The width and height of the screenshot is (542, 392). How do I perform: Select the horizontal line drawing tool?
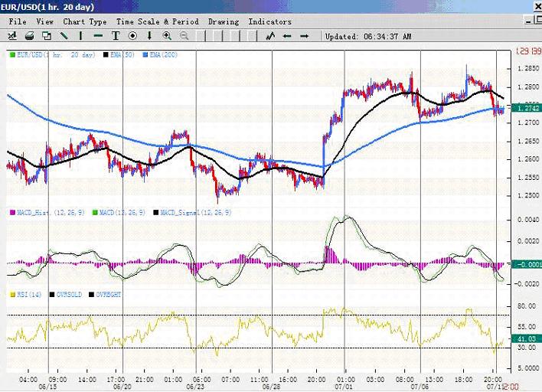pos(98,36)
